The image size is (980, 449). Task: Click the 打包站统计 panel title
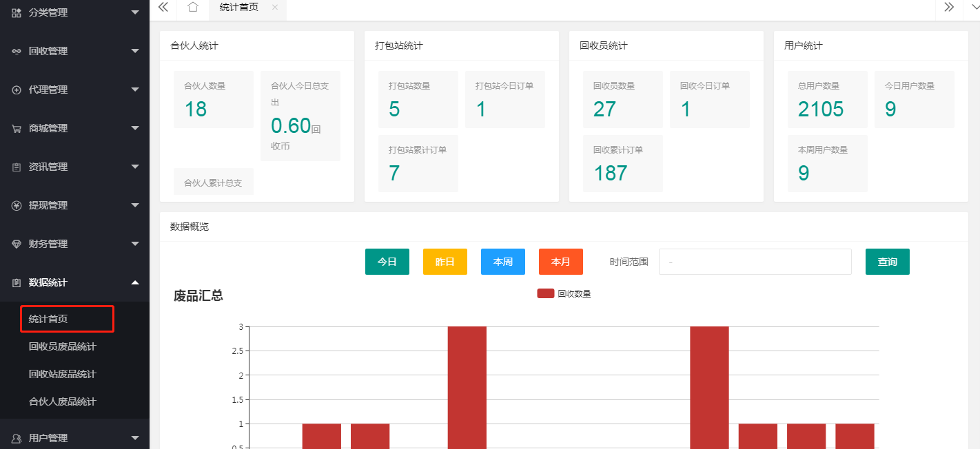coord(399,45)
